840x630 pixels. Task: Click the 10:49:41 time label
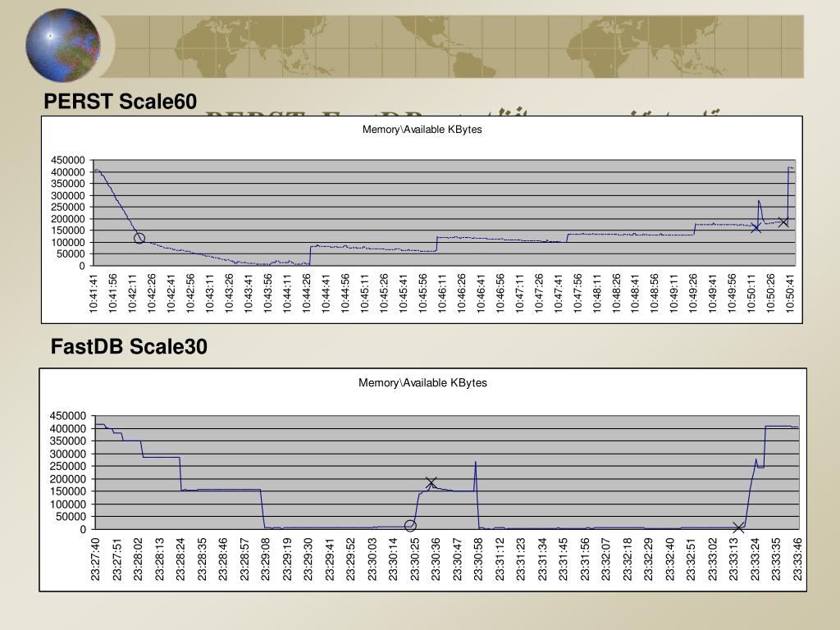click(713, 293)
